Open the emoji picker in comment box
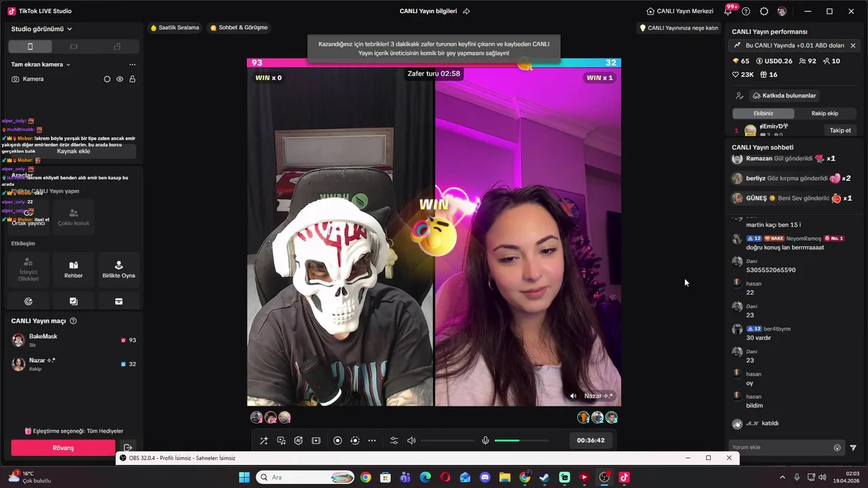The image size is (868, 488). [837, 447]
